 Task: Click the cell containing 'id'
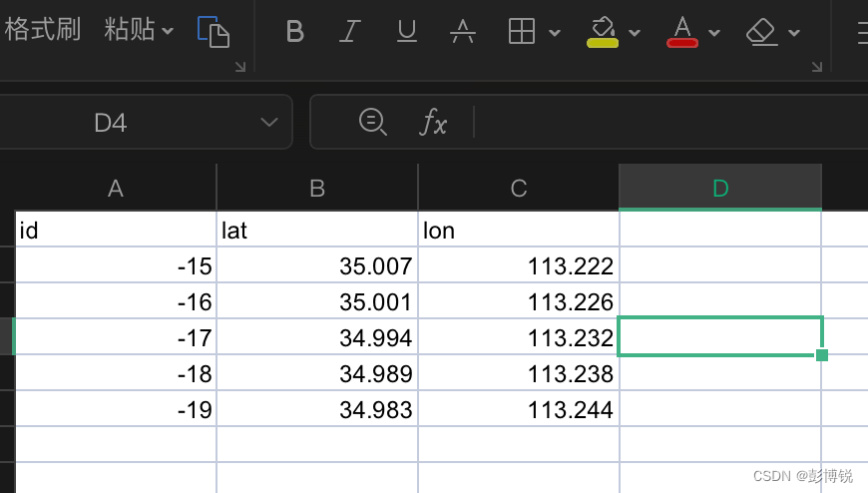(116, 230)
